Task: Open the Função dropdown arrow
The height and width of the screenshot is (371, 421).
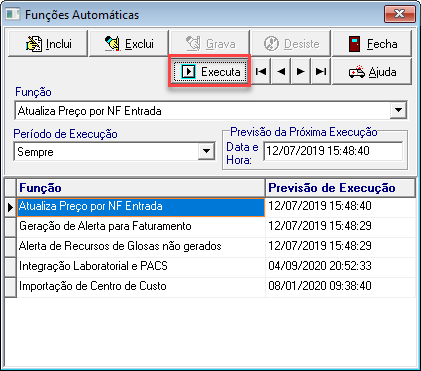Action: [398, 110]
